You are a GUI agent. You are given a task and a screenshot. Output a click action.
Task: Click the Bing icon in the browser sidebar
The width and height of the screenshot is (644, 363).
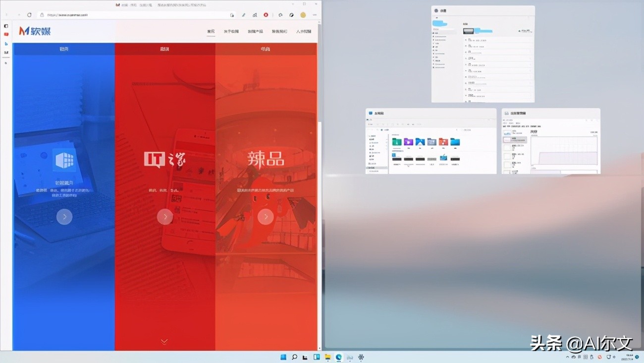(x=6, y=43)
